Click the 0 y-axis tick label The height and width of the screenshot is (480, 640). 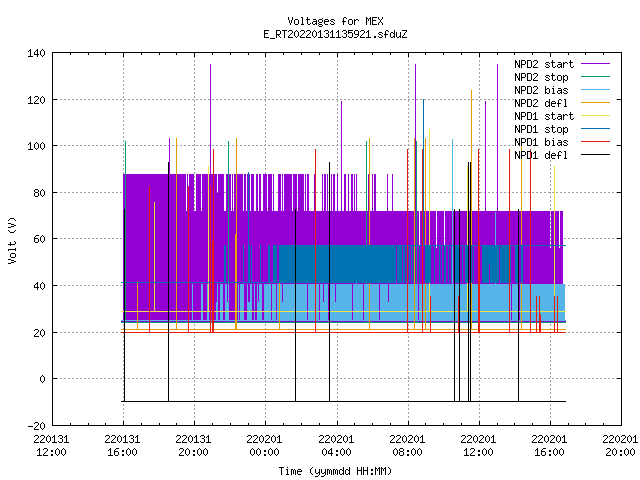42,379
